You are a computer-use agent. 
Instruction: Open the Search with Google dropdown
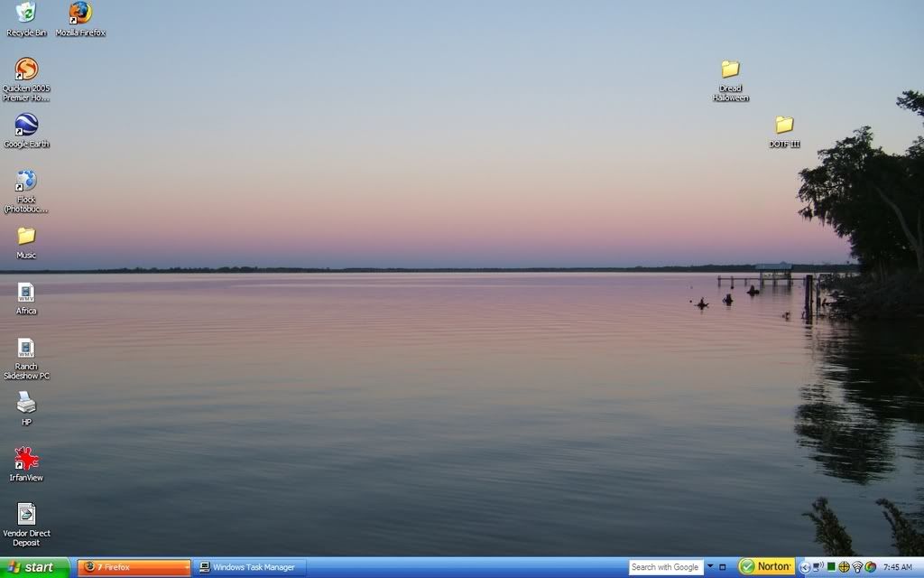tap(709, 566)
